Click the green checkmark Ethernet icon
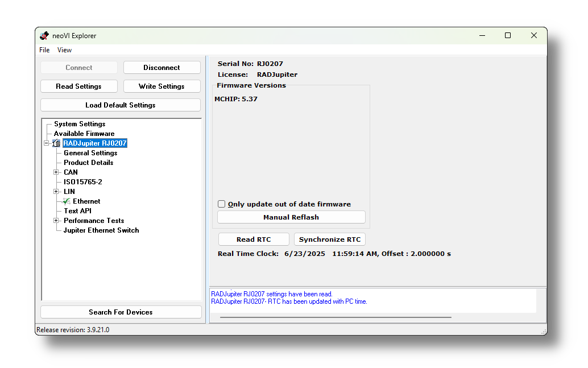 point(67,201)
